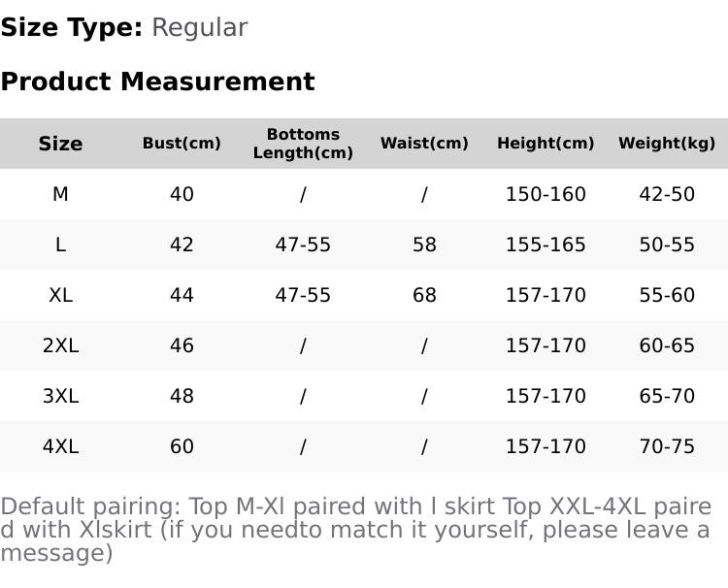Click the 4XL size row label
The width and height of the screenshot is (728, 588).
60,446
